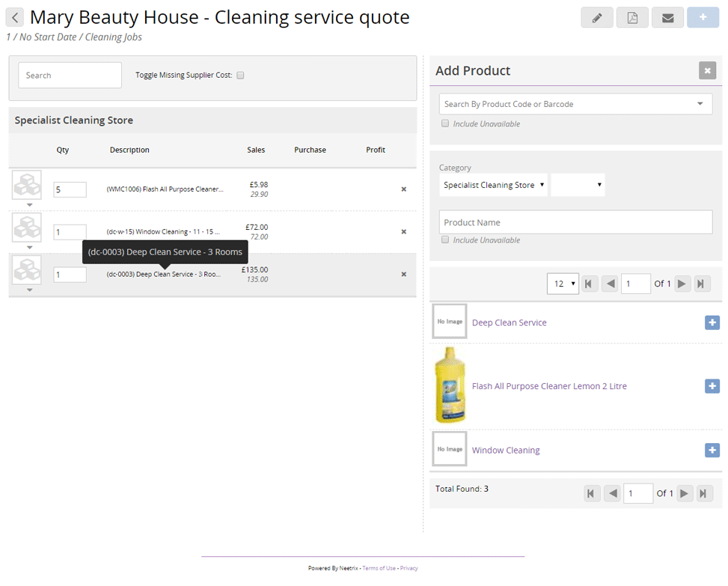This screenshot has height=586, width=728.
Task: Remove the Flash All Purpose Cleaner line
Action: [x=404, y=189]
